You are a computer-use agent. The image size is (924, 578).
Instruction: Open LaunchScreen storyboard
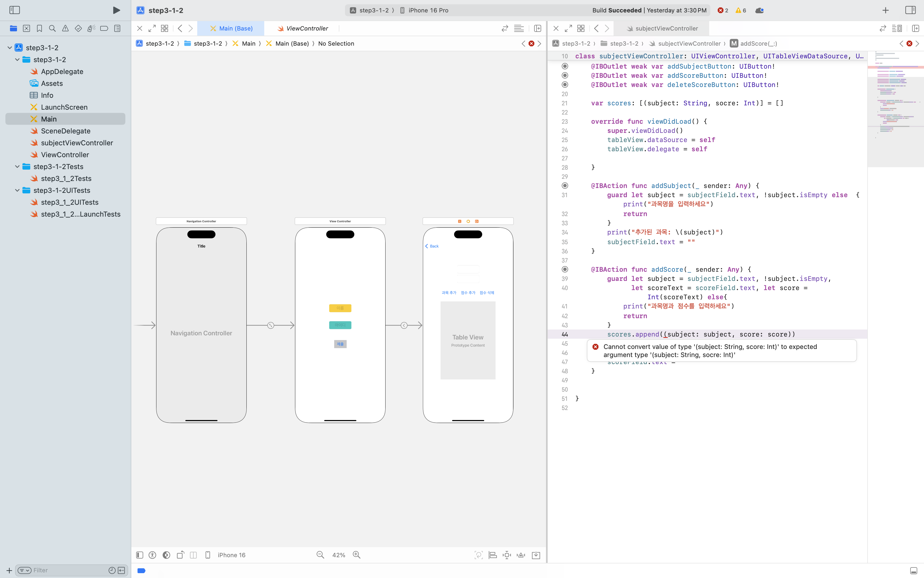[x=64, y=107]
